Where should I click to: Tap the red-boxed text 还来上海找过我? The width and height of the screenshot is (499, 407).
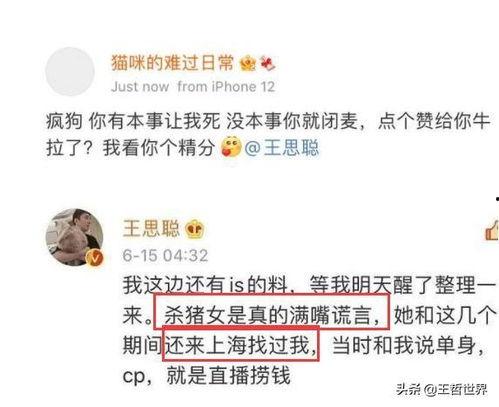coord(241,344)
